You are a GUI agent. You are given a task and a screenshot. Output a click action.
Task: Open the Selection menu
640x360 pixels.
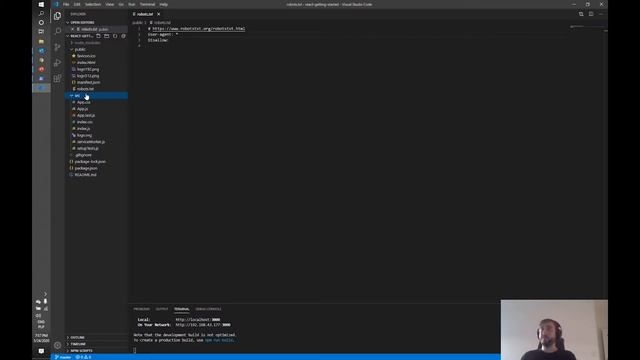[x=93, y=4]
